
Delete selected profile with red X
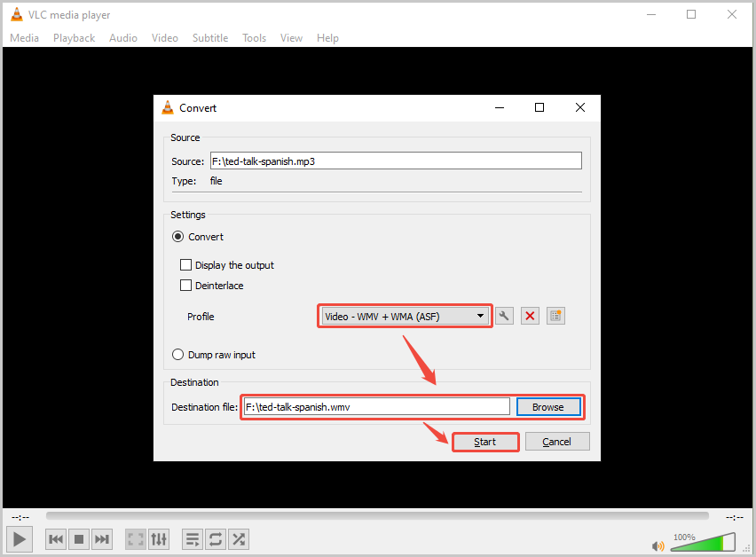530,316
